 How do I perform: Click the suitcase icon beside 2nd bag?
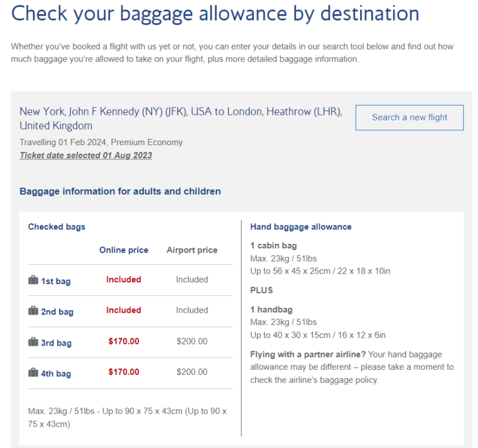(33, 311)
